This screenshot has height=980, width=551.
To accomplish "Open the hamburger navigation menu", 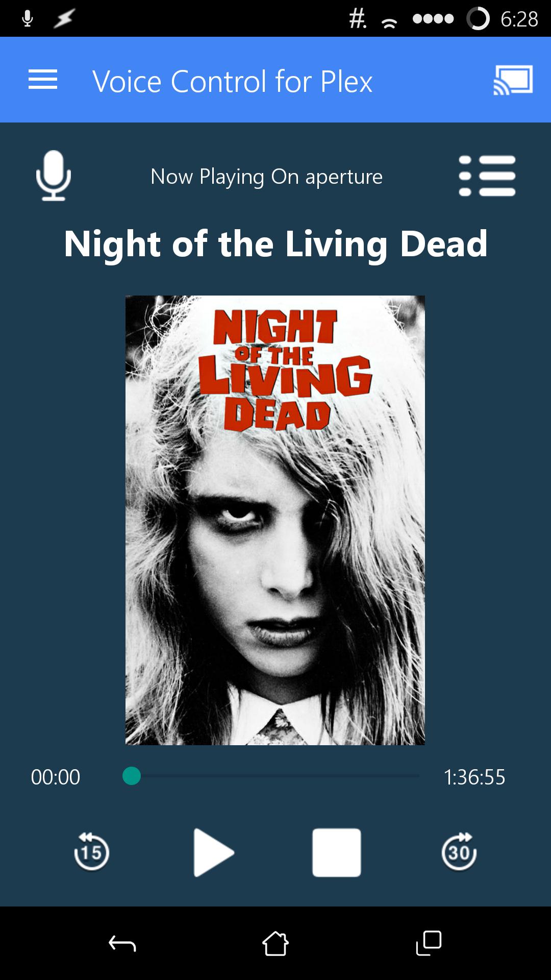I will (x=43, y=80).
